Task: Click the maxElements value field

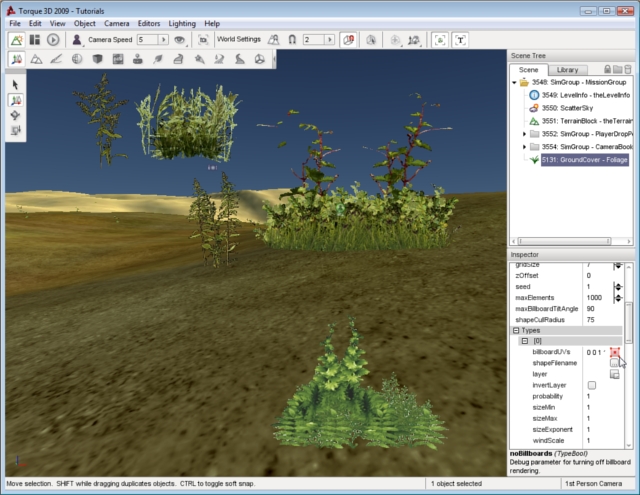Action: coord(597,298)
